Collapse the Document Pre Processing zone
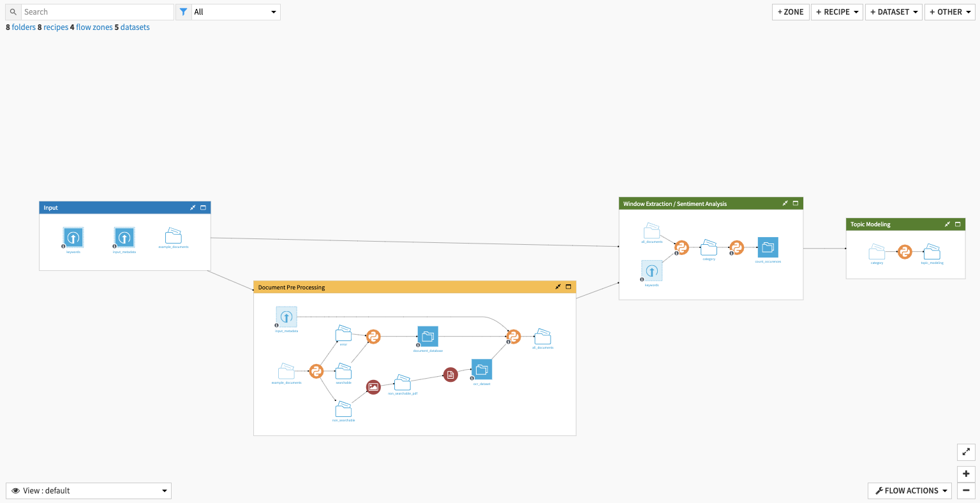Image resolution: width=980 pixels, height=503 pixels. pos(558,287)
